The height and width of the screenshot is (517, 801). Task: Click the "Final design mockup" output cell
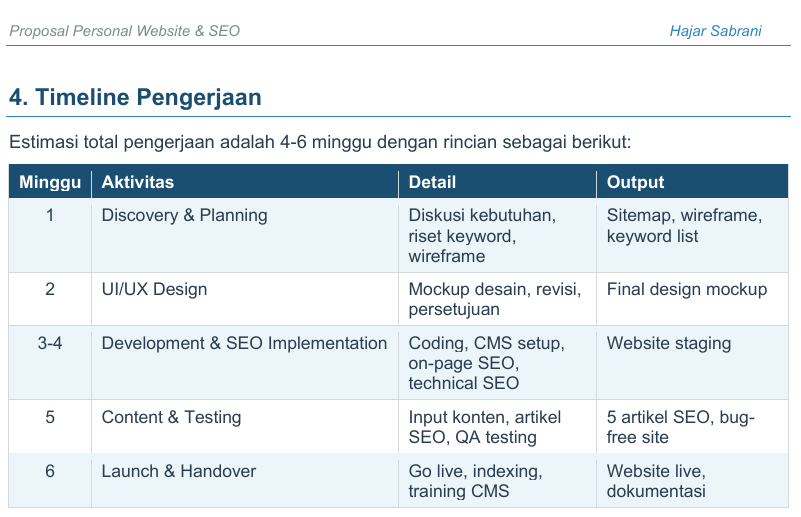(687, 289)
